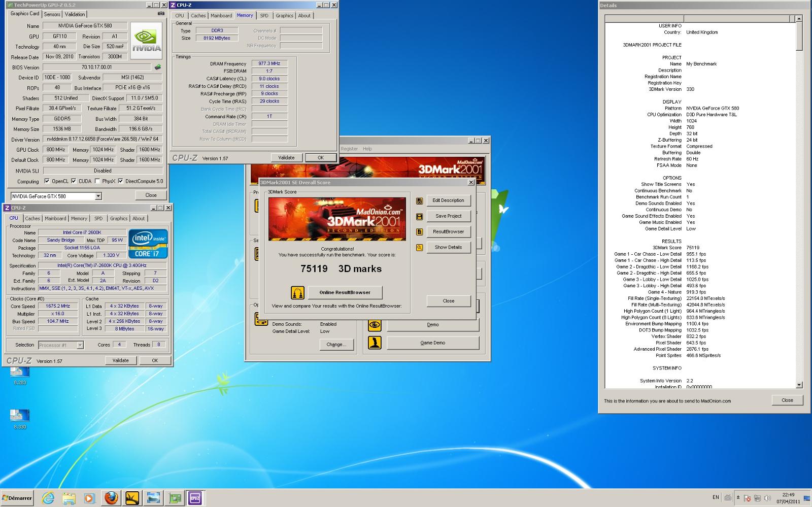Switch to 3DMark2001 taskbar icon
Screen dimensions: 812x507
132,498
